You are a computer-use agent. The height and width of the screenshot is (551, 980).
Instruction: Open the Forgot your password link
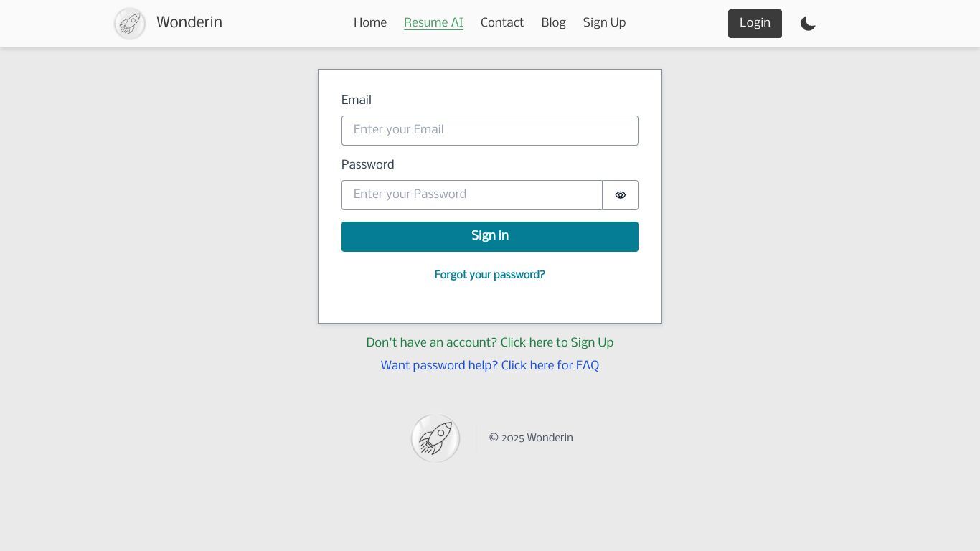(490, 275)
